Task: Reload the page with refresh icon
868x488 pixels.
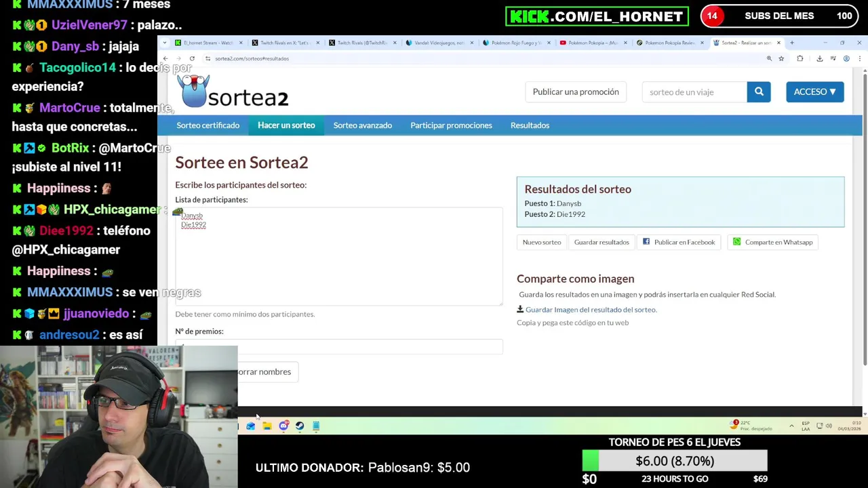Action: [x=192, y=59]
